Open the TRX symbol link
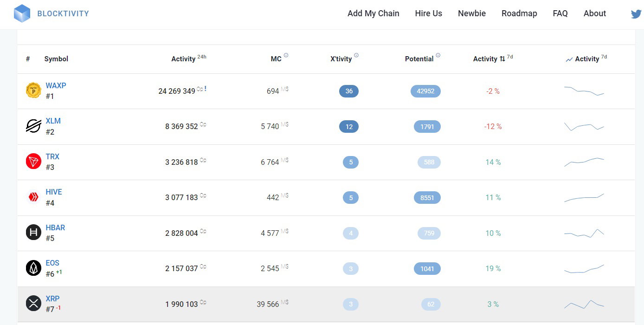Screen dimensions: 644x325 click(52, 156)
